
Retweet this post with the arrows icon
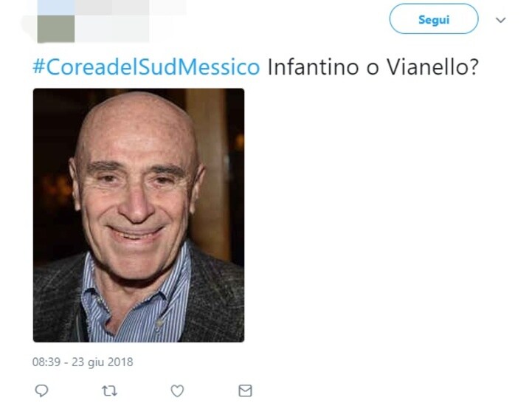point(109,391)
